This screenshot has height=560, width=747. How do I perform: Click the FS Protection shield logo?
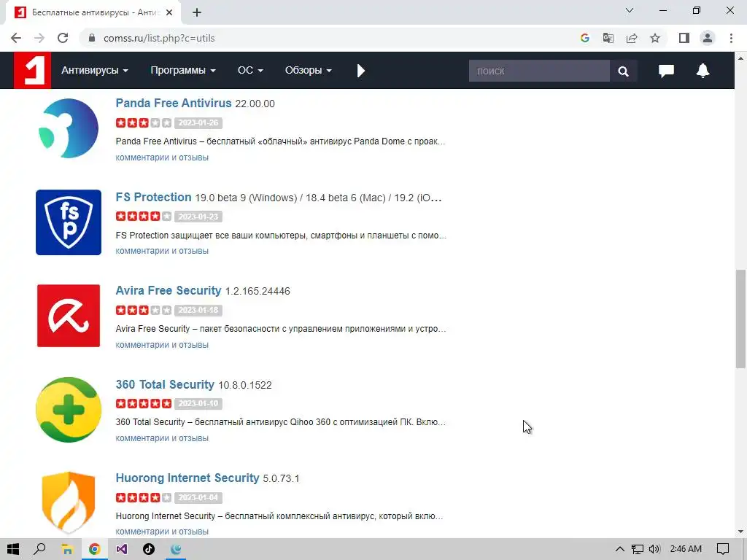pyautogui.click(x=69, y=222)
